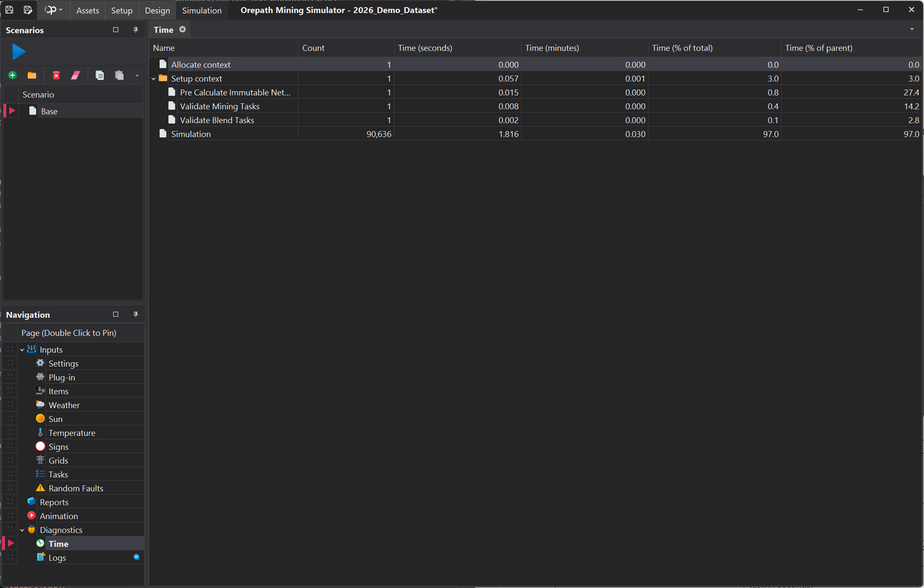The height and width of the screenshot is (588, 924).
Task: Click the orange folder icon in Scenarios toolbar
Action: 32,75
